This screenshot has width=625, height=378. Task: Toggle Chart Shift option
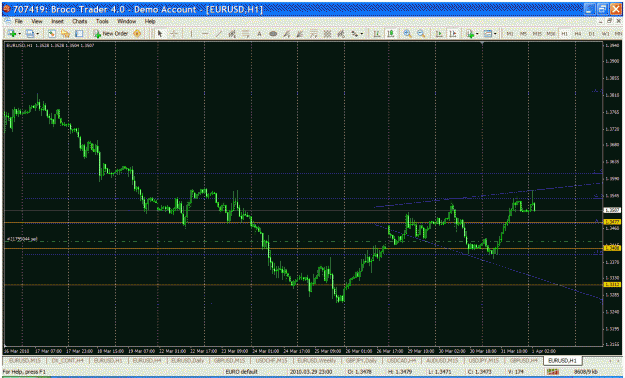453,34
